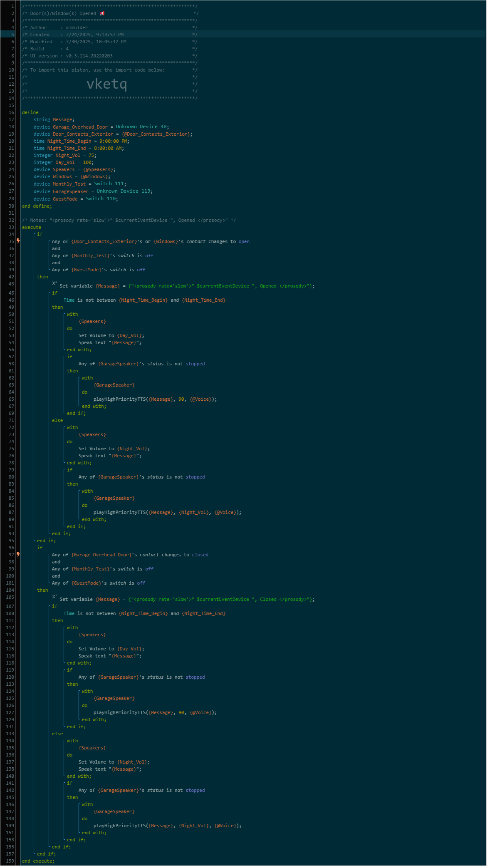The image size is (490, 868).
Task: Click the Door_Contacts_Exterior device definition line
Action: [x=113, y=134]
